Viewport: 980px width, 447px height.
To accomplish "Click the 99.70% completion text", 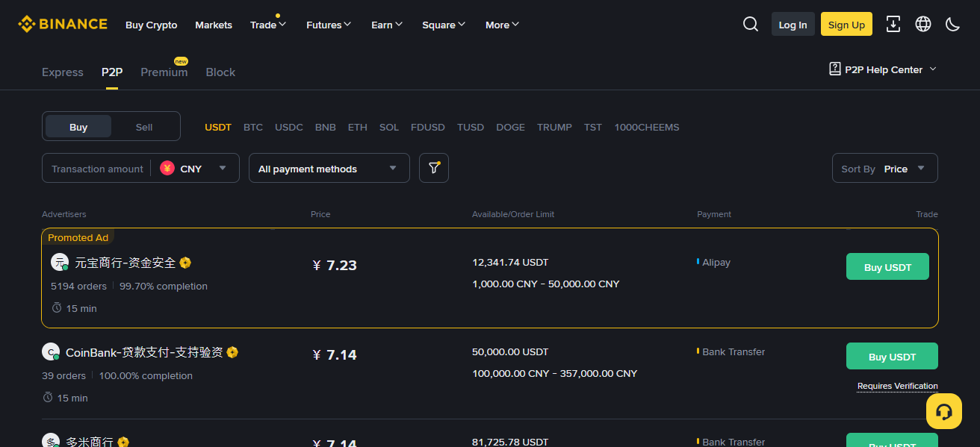I will [x=164, y=286].
